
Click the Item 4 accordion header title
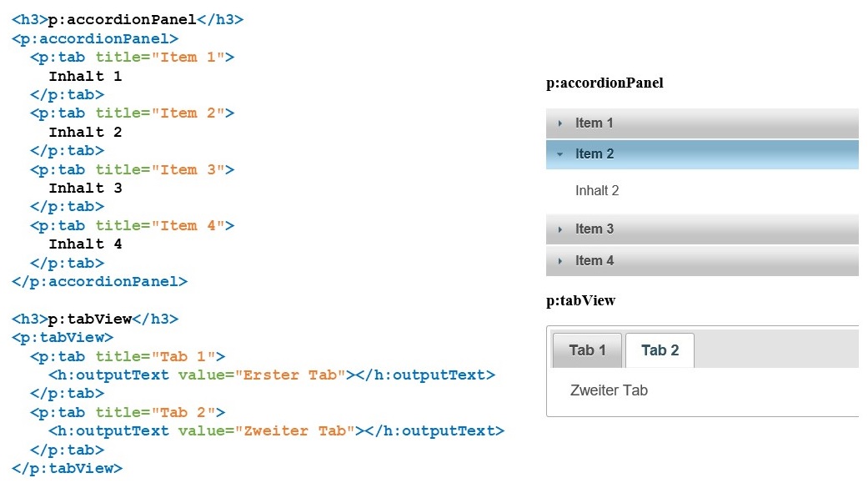(x=594, y=261)
